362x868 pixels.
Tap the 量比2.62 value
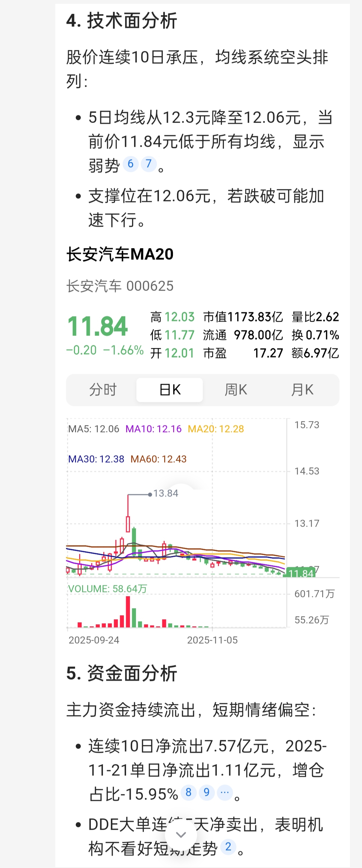(315, 317)
